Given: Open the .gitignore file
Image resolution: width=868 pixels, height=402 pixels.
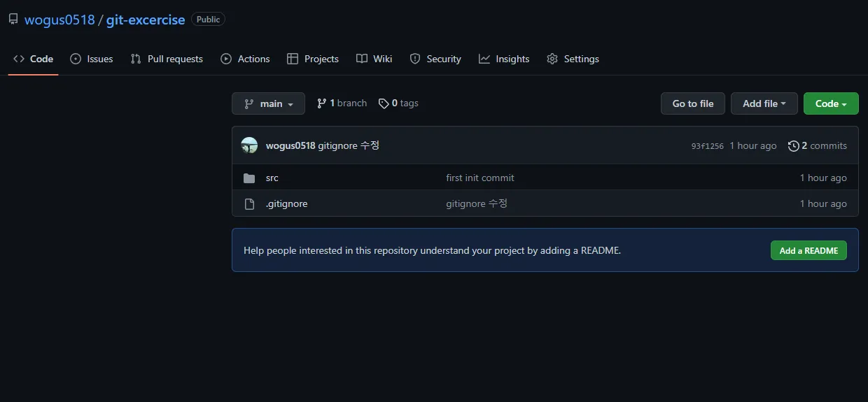Looking at the screenshot, I should tap(287, 203).
